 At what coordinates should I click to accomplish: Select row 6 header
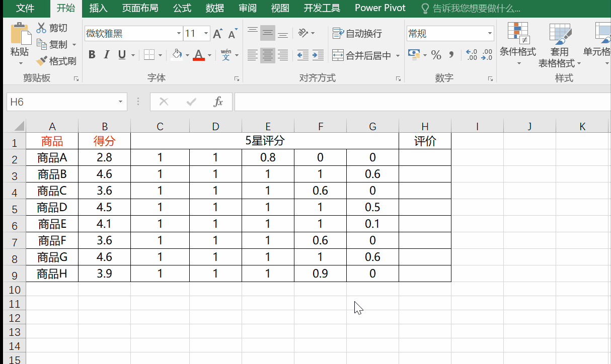coord(14,224)
